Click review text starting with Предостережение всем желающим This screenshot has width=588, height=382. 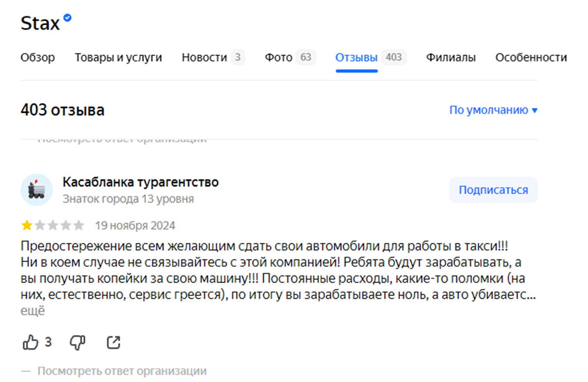(278, 270)
